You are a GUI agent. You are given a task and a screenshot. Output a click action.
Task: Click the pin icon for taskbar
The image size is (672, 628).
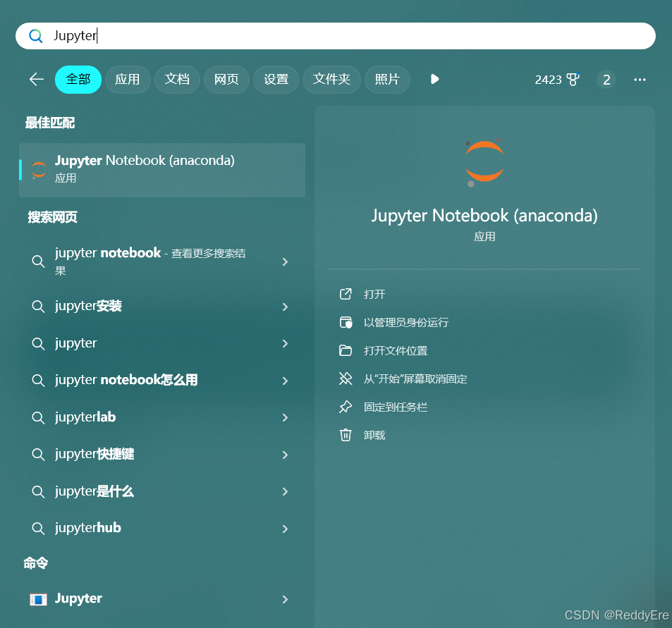[346, 407]
